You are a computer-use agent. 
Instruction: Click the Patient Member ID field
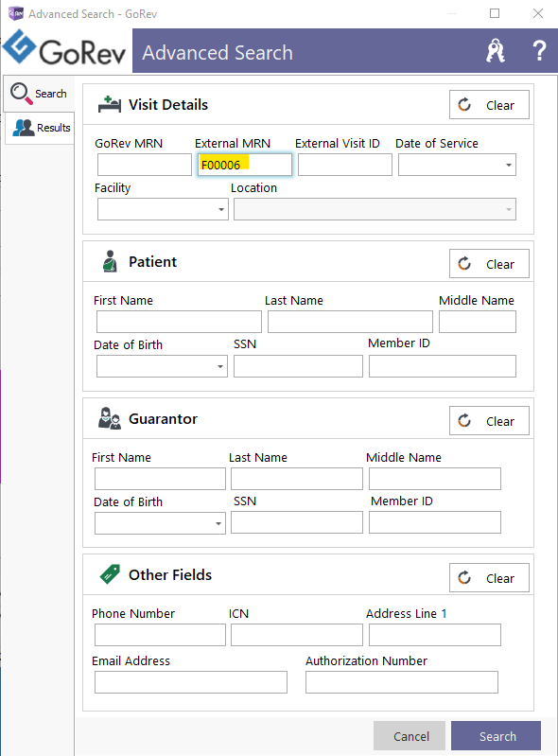(x=443, y=366)
